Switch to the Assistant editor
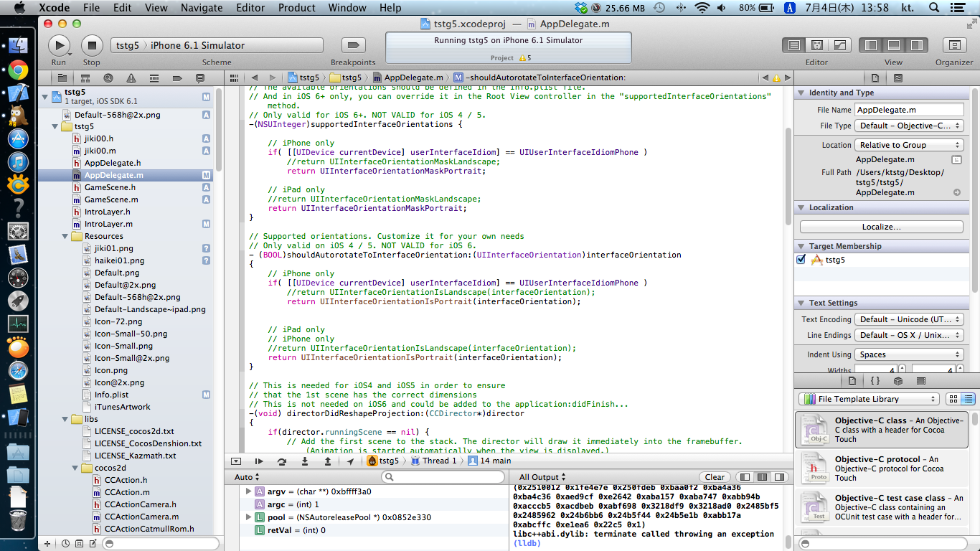This screenshot has height=551, width=980. [x=816, y=45]
